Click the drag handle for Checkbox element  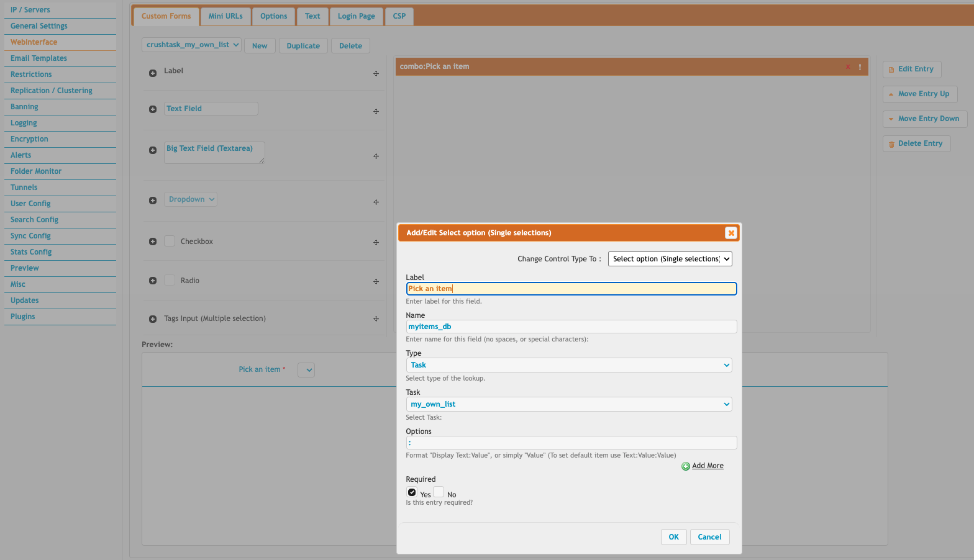click(376, 242)
